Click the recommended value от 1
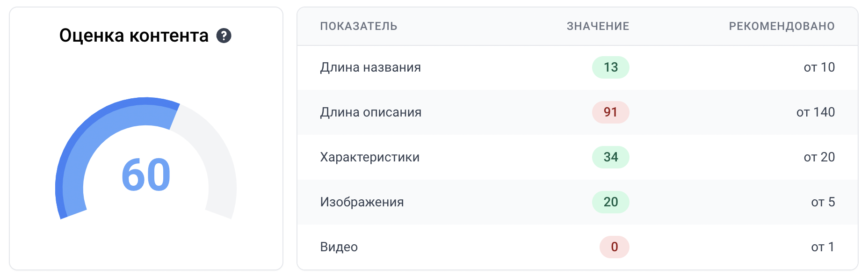 (x=823, y=247)
